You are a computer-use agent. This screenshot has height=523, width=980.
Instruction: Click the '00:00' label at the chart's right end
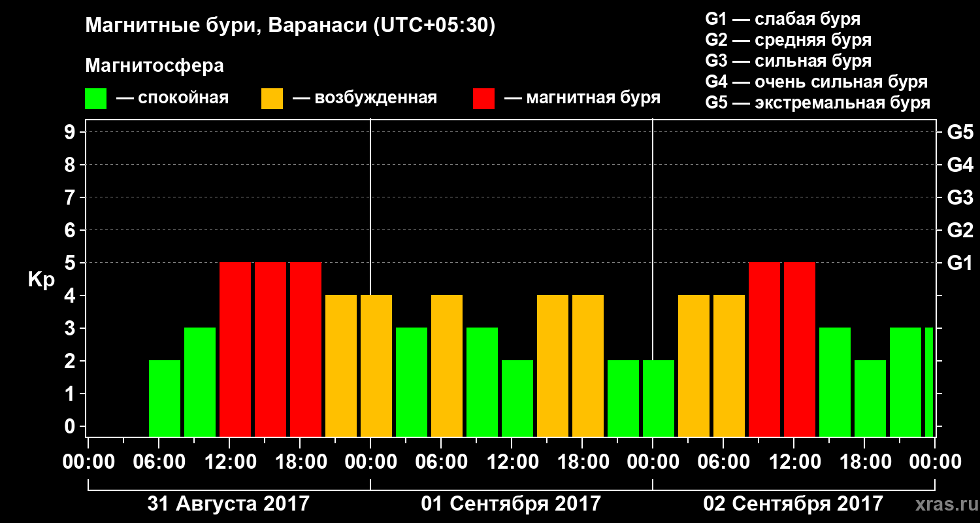(x=935, y=462)
